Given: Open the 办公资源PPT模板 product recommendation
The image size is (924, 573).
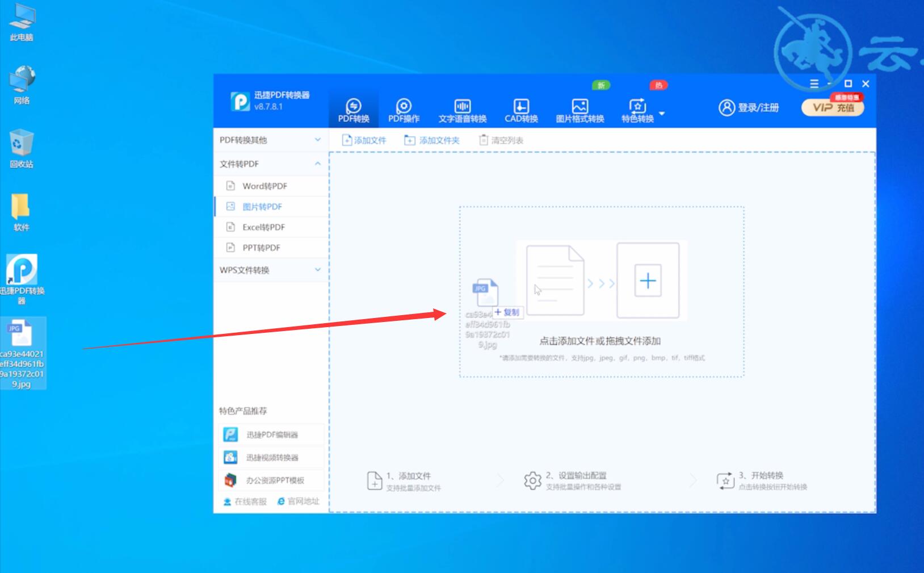Looking at the screenshot, I should 271,480.
